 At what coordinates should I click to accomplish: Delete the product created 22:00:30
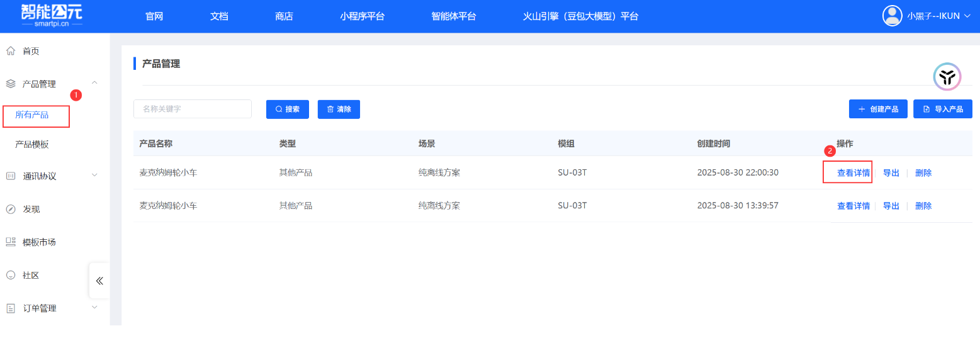pos(923,172)
